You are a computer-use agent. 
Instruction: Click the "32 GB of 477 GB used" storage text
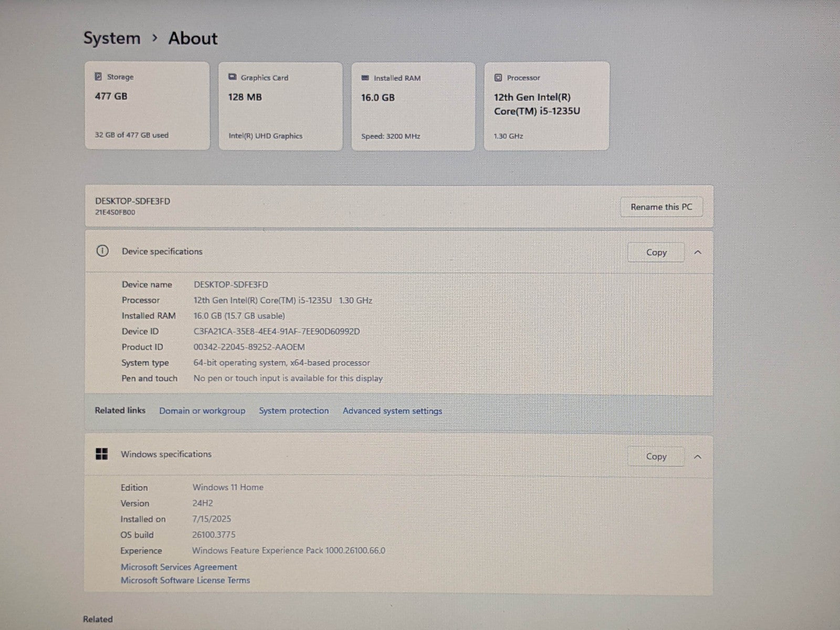(132, 135)
